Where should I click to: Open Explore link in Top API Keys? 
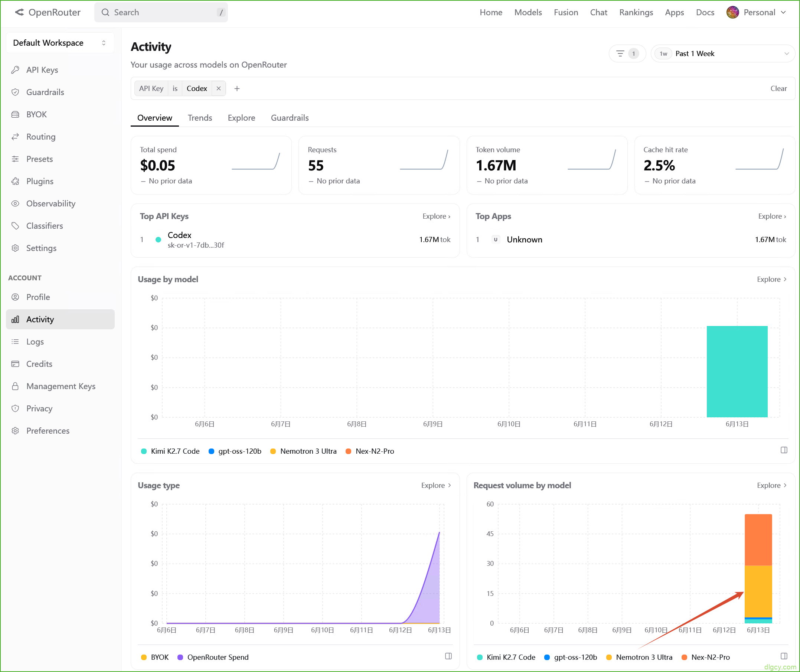pos(436,216)
